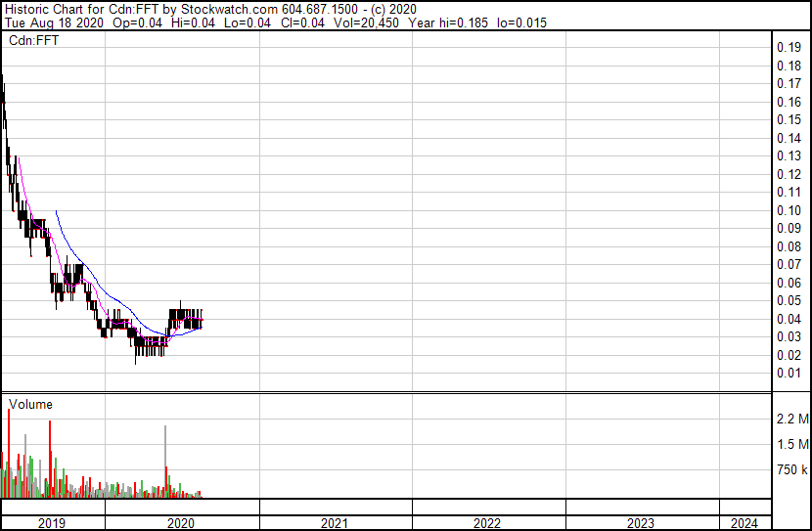Click the 750 k volume axis label
Viewport: 812px width, 531px height.
click(790, 470)
